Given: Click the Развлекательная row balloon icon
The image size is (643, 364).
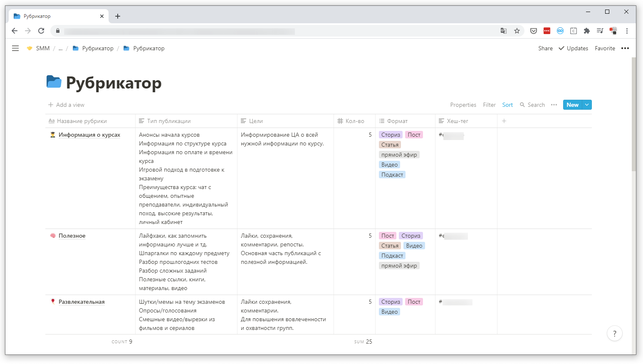Looking at the screenshot, I should [53, 302].
